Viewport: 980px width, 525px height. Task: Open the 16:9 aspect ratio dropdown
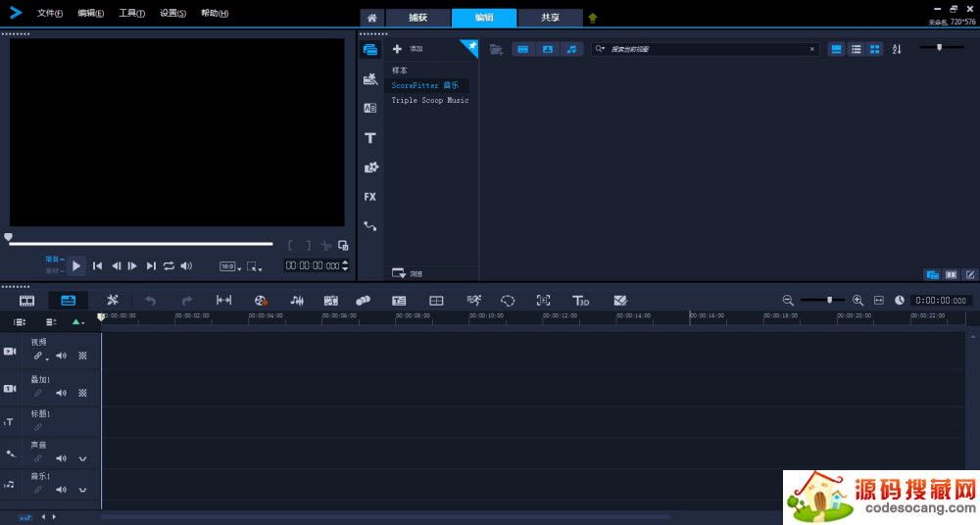(229, 265)
